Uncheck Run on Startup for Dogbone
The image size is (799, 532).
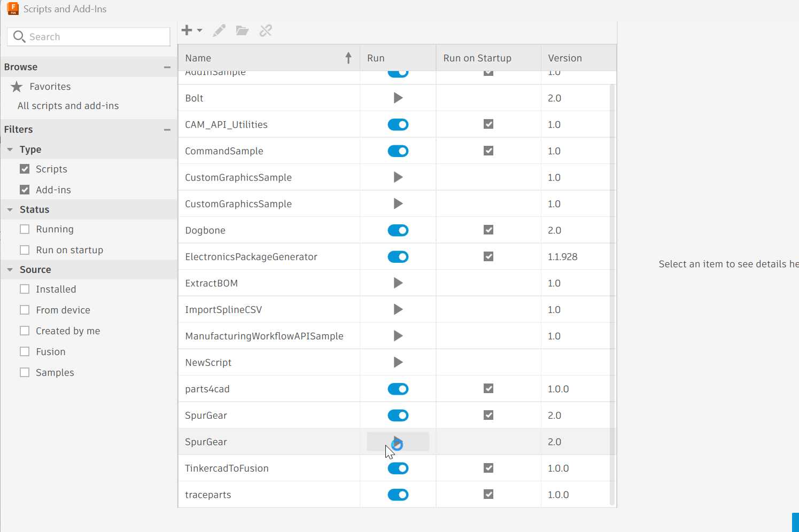[x=488, y=230]
